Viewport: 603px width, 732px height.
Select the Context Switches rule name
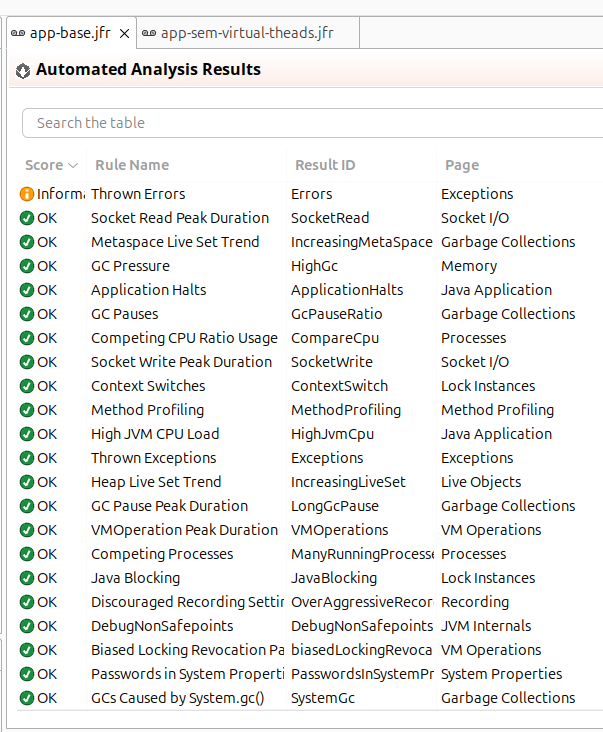(148, 386)
